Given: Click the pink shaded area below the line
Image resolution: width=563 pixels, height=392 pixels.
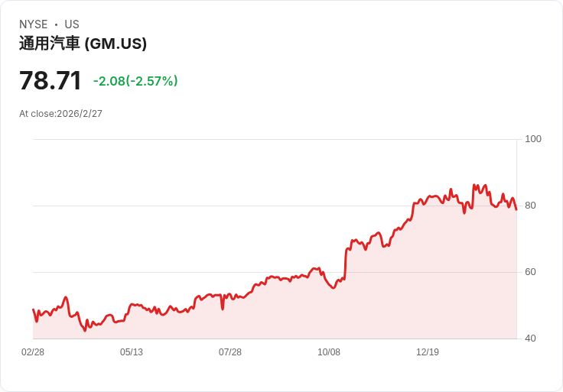Looking at the screenshot, I should pos(323,312).
